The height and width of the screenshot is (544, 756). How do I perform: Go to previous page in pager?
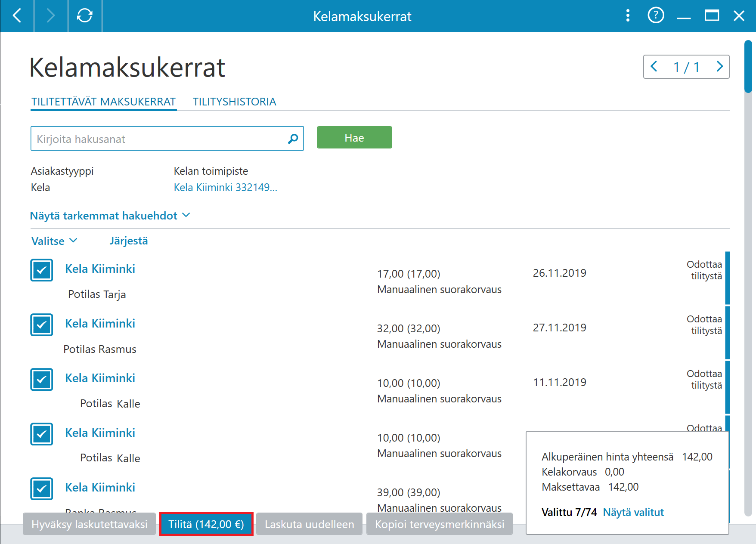tap(654, 67)
